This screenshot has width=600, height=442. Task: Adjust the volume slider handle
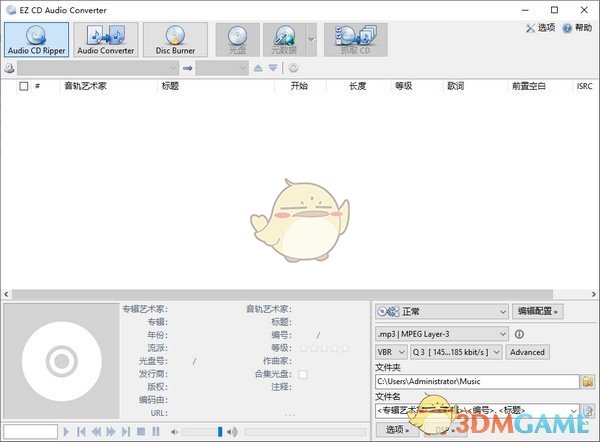pyautogui.click(x=220, y=432)
